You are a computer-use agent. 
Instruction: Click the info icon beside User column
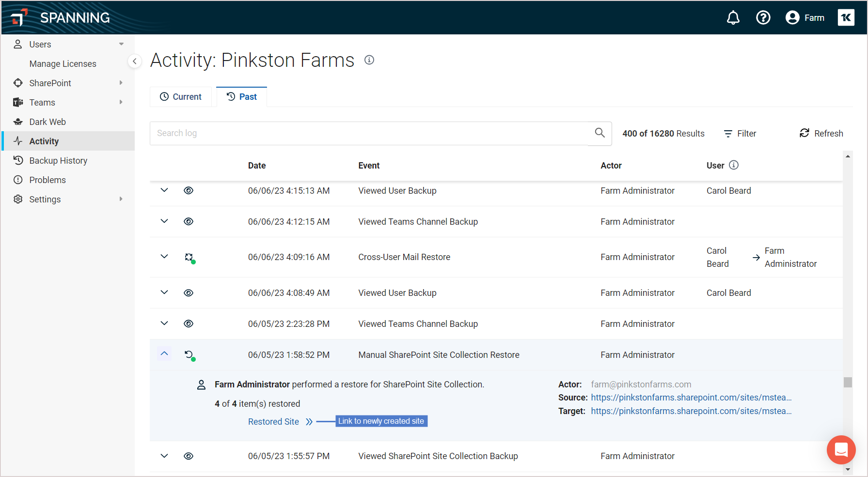734,165
